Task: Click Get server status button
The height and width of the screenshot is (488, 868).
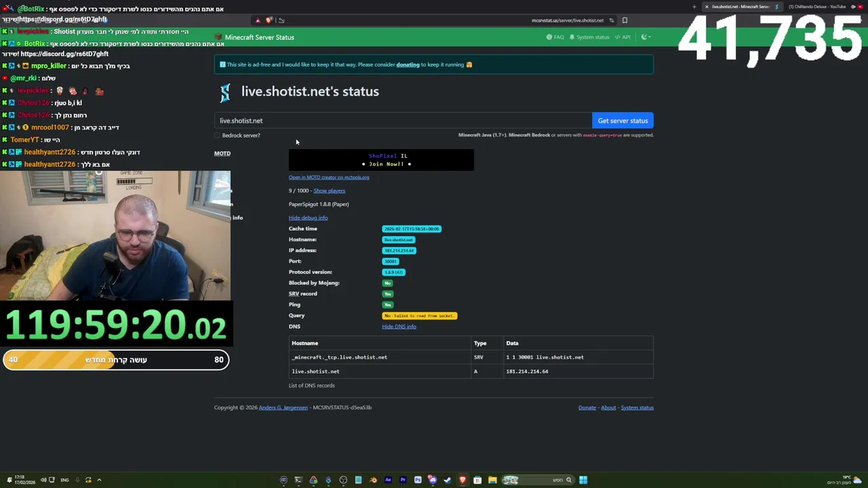Action: pyautogui.click(x=623, y=121)
